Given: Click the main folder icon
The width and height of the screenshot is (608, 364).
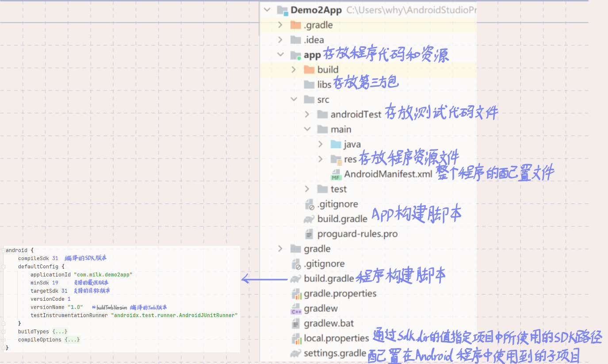Looking at the screenshot, I should pyautogui.click(x=322, y=130).
